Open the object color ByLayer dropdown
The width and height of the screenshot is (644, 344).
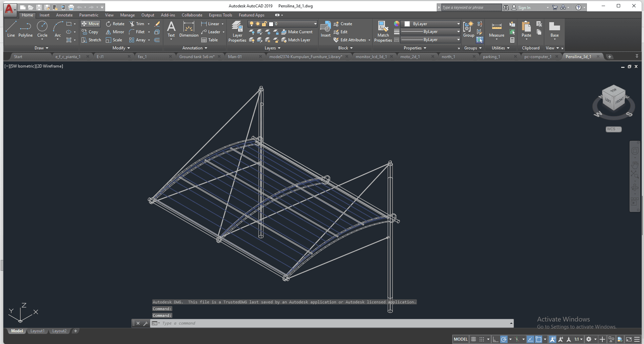click(458, 24)
